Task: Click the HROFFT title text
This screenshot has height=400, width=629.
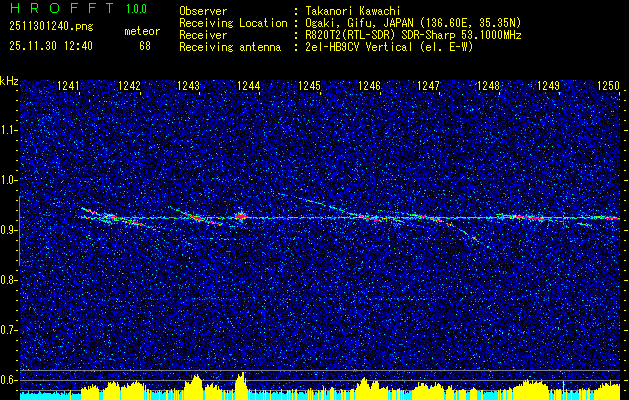Action: pos(62,8)
